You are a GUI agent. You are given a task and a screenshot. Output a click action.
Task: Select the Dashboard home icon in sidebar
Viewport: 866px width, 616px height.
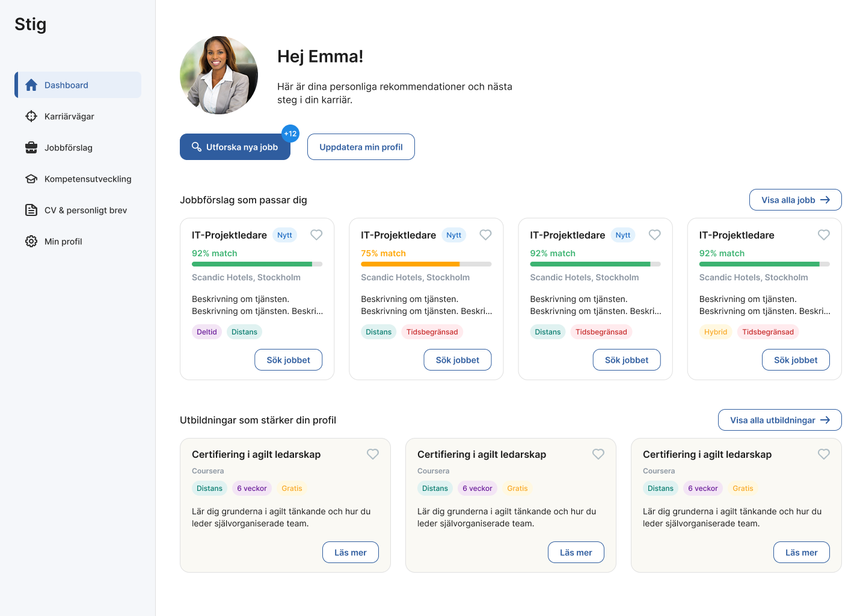click(31, 85)
